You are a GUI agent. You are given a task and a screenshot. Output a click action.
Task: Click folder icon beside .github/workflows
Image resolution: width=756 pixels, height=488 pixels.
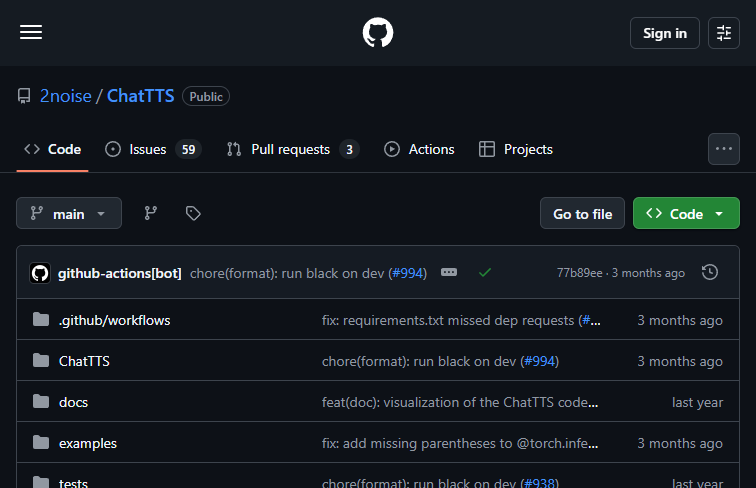coord(41,319)
